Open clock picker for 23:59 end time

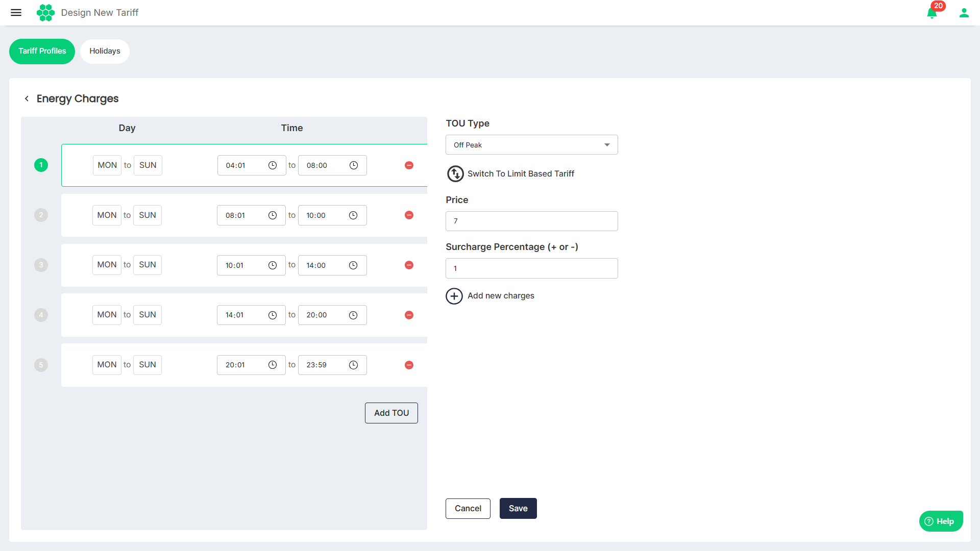353,365
